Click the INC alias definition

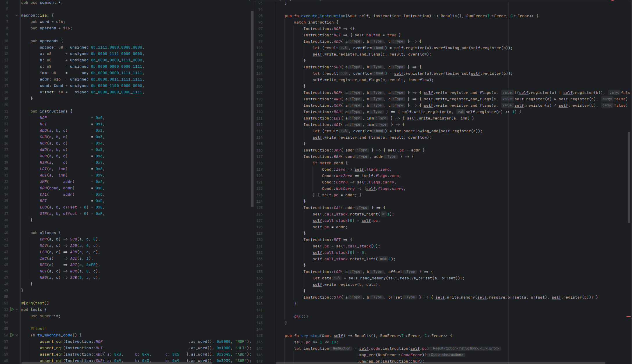tap(66, 258)
